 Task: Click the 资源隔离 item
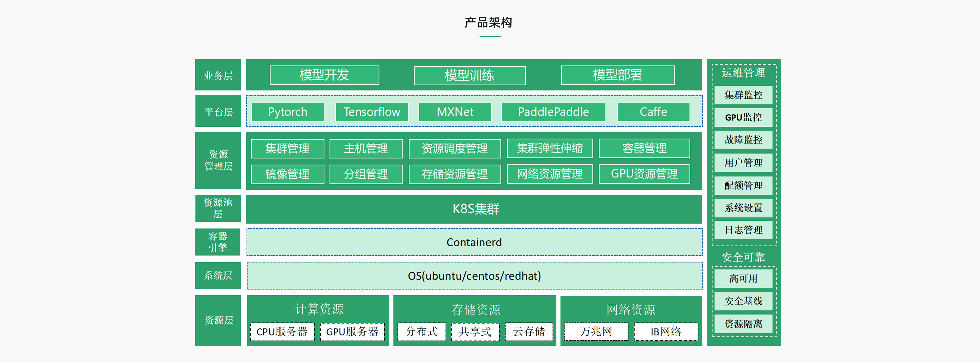pyautogui.click(x=743, y=323)
